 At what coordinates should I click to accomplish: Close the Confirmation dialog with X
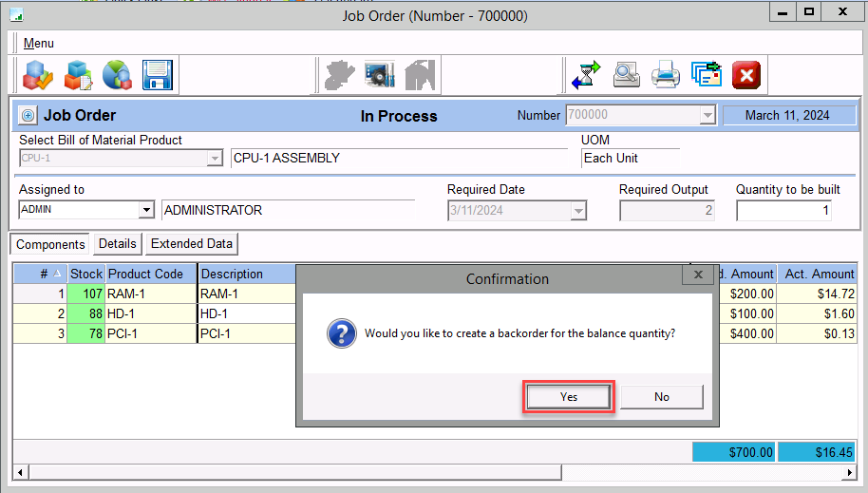[x=698, y=275]
